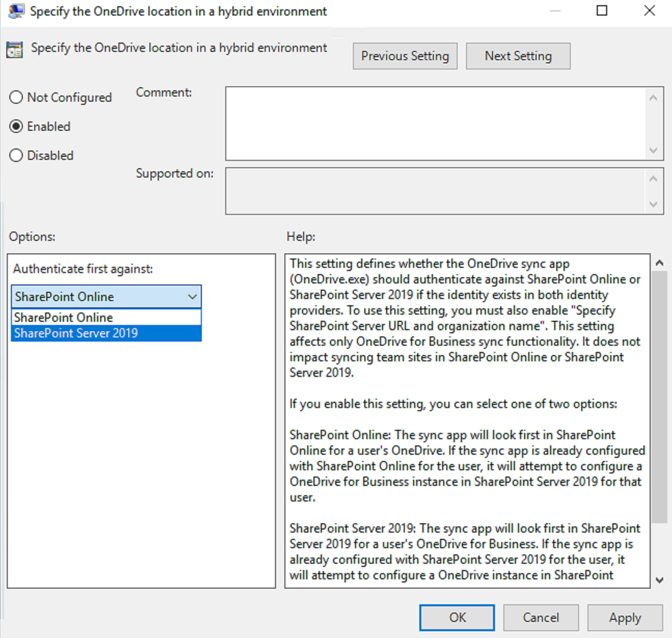Click the "Authenticate first against:" label
The image size is (672, 638).
tap(83, 269)
